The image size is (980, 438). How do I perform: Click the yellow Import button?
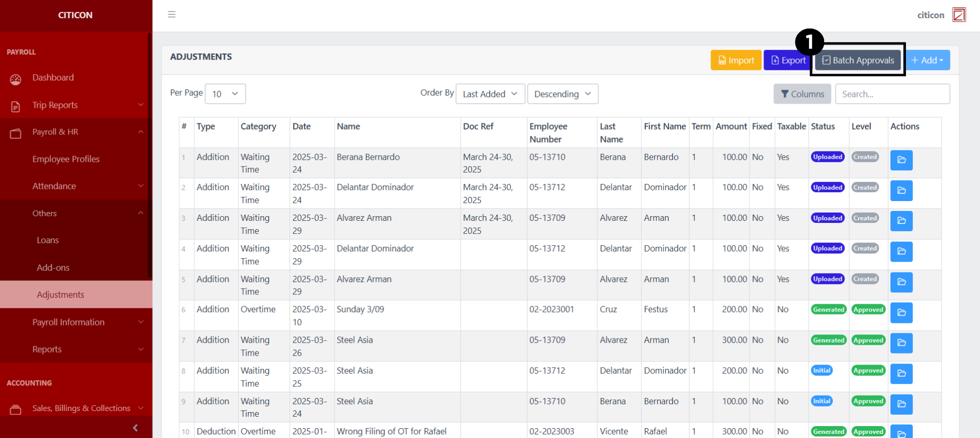coord(736,60)
